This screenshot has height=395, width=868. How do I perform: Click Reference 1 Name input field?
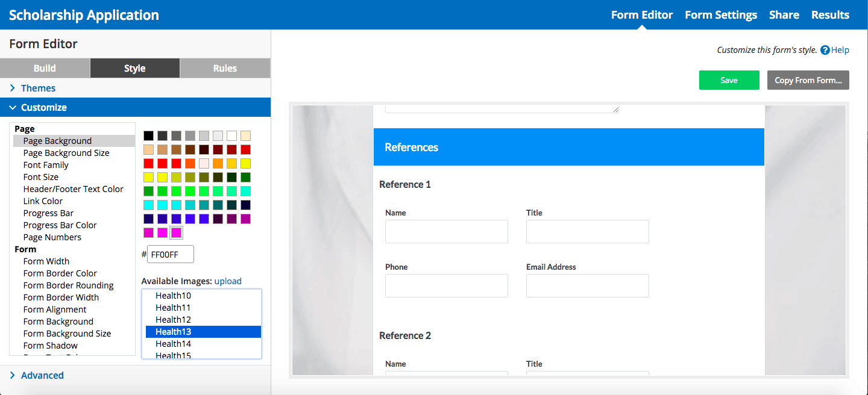pos(447,231)
